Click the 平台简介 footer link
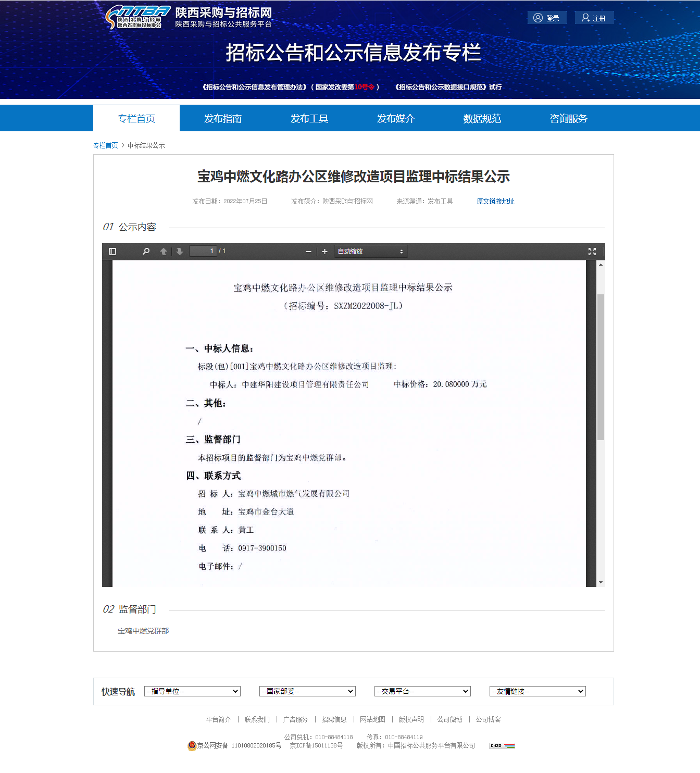Viewport: 700px width, 773px height. [218, 719]
